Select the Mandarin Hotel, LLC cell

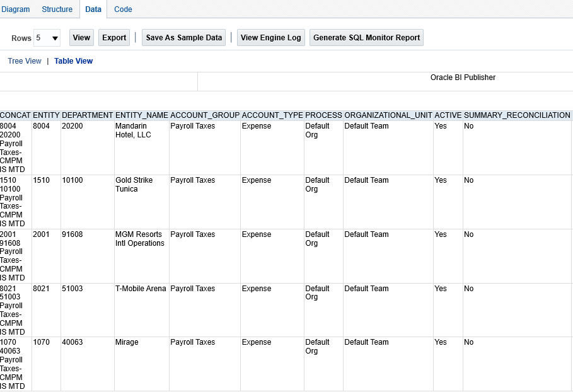pyautogui.click(x=133, y=130)
